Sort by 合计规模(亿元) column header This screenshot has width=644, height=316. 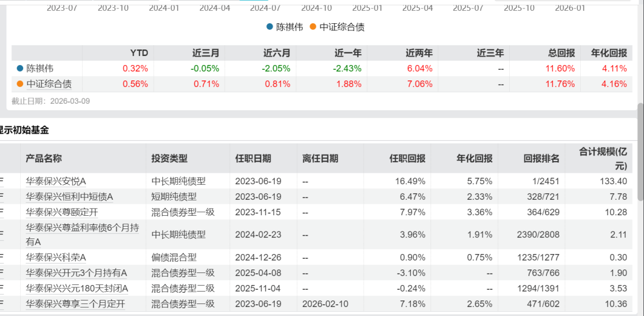click(x=603, y=159)
